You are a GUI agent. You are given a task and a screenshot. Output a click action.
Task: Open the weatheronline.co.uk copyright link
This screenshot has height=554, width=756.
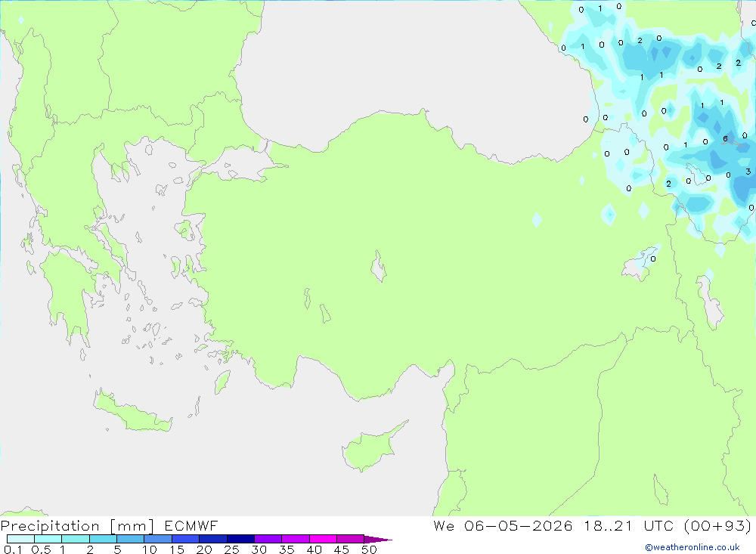click(692, 547)
